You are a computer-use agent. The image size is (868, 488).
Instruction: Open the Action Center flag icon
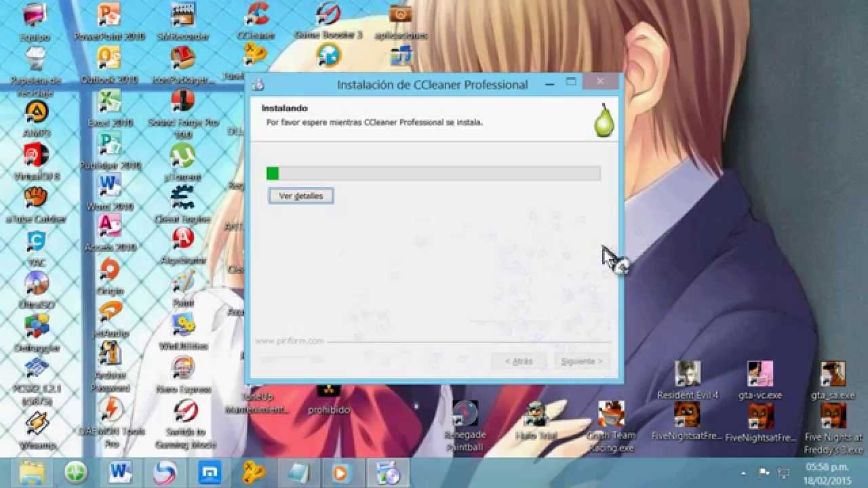point(764,472)
